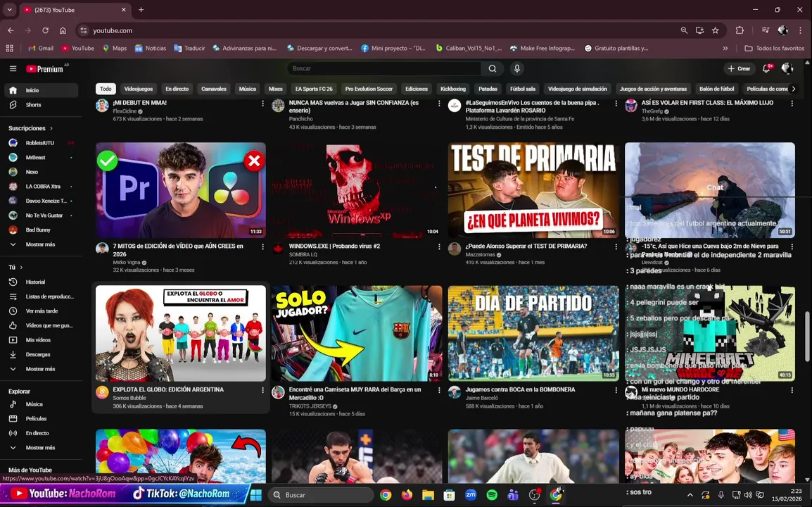Open Películas under Explorar
This screenshot has height=507, width=812.
[42, 418]
